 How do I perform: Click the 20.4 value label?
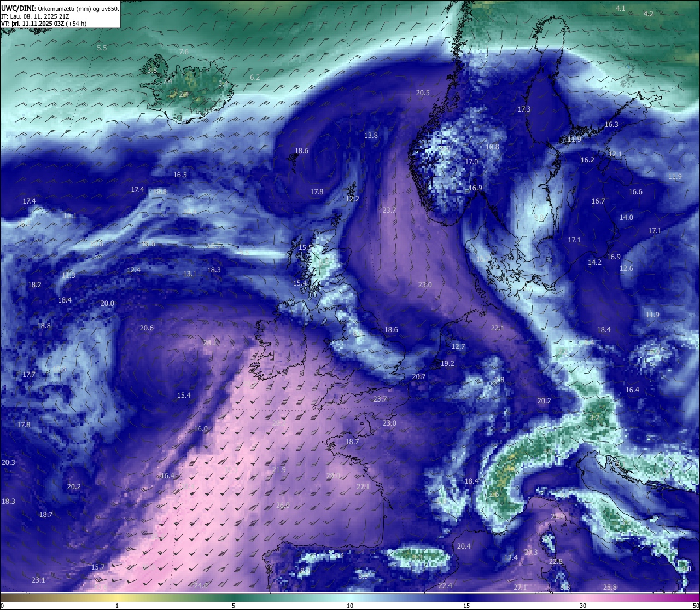[x=464, y=546]
